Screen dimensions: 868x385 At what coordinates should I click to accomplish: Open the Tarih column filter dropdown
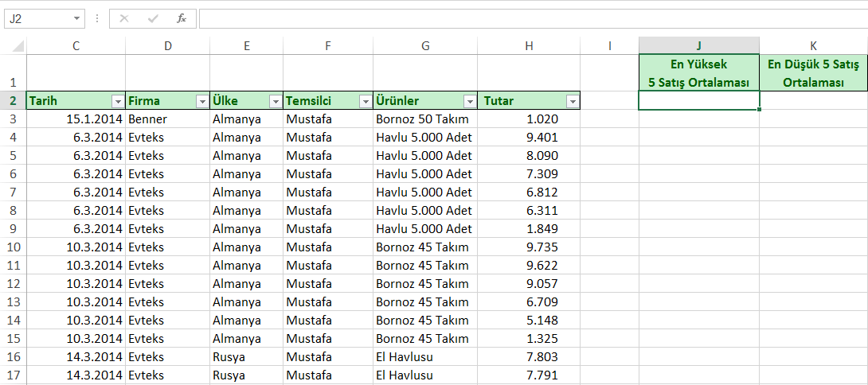click(117, 101)
